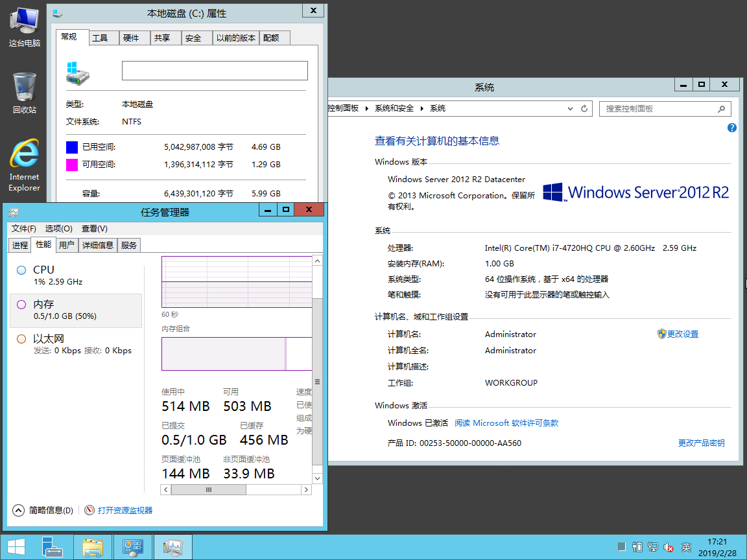Click the 更改设置 link

point(682,334)
